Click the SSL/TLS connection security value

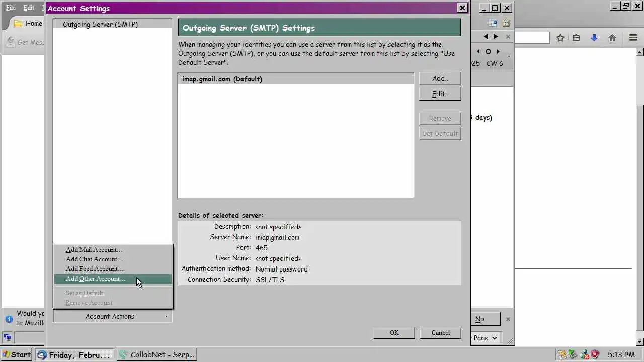[x=270, y=280]
